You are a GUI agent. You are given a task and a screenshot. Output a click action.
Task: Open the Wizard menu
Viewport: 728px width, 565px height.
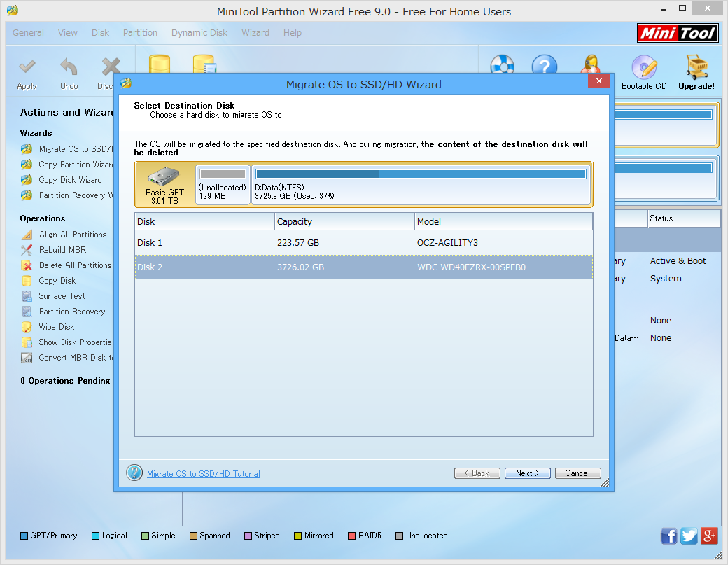click(x=255, y=32)
